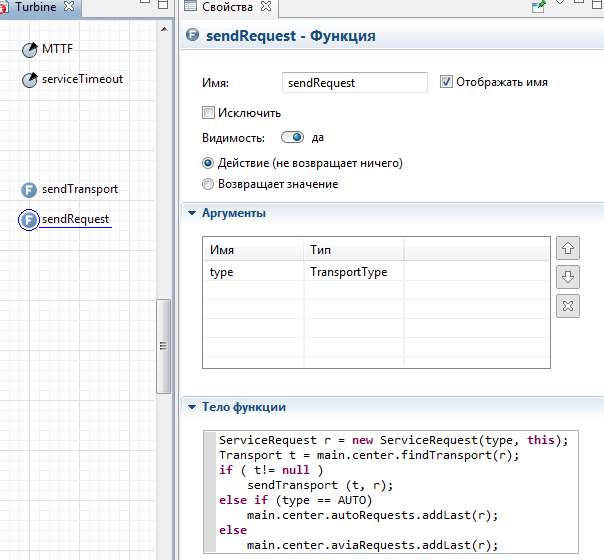
Task: Collapse the Тело функции section
Action: pyautogui.click(x=191, y=407)
